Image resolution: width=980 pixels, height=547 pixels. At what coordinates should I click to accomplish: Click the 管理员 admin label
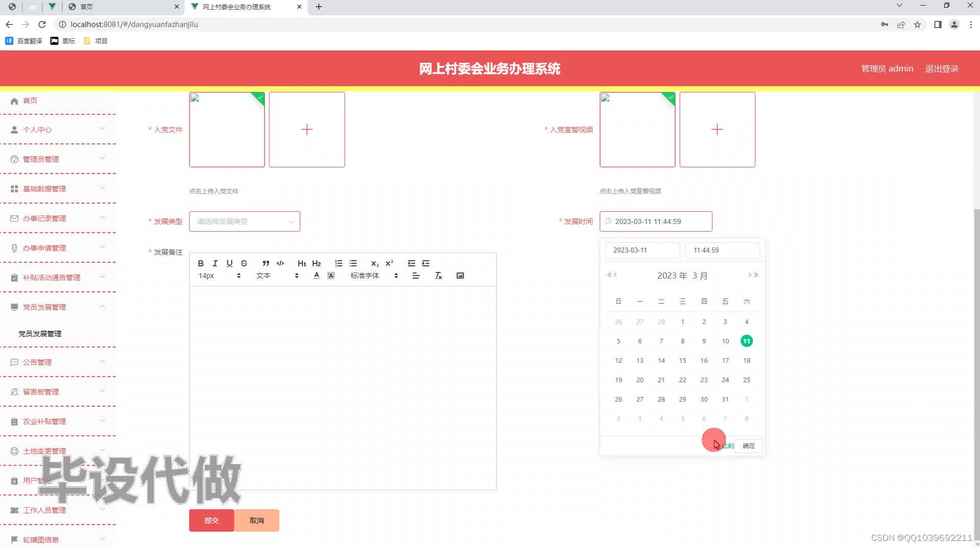887,69
